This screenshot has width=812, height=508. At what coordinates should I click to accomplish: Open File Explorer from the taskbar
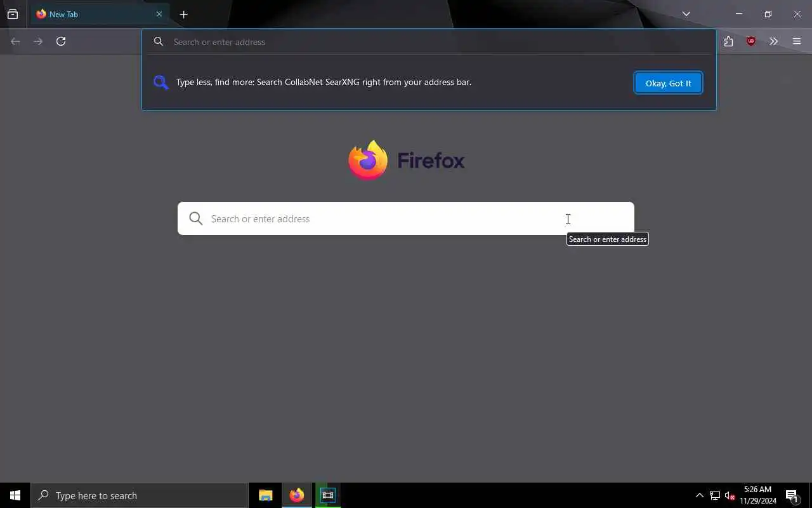click(266, 495)
